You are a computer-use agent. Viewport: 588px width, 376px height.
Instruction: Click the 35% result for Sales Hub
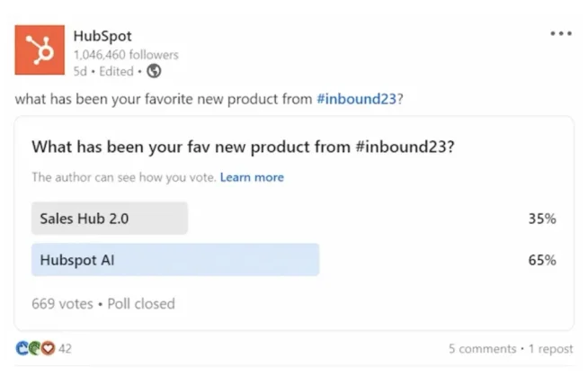coord(542,219)
